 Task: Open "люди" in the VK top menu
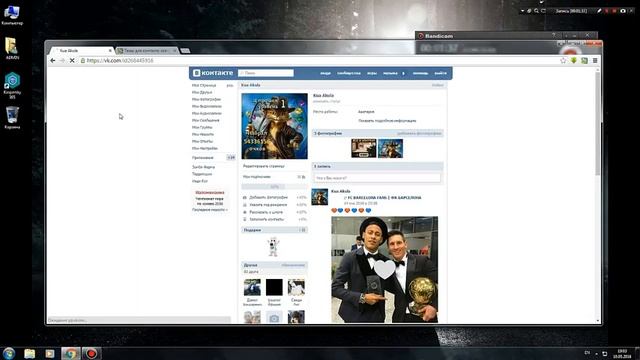pos(325,73)
